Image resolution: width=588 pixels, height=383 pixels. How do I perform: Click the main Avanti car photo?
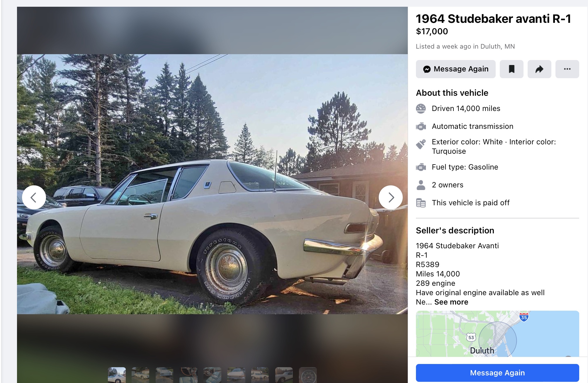[212, 184]
